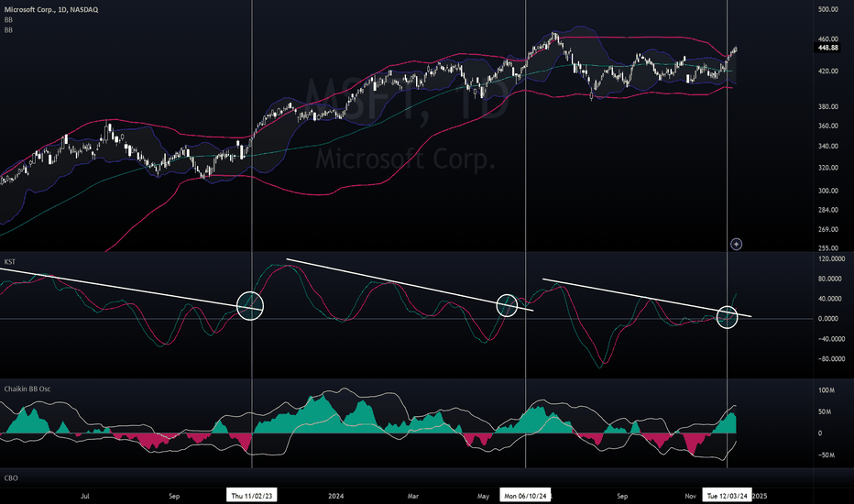Click the 300.00 price axis value
The width and height of the screenshot is (854, 504).
point(827,191)
